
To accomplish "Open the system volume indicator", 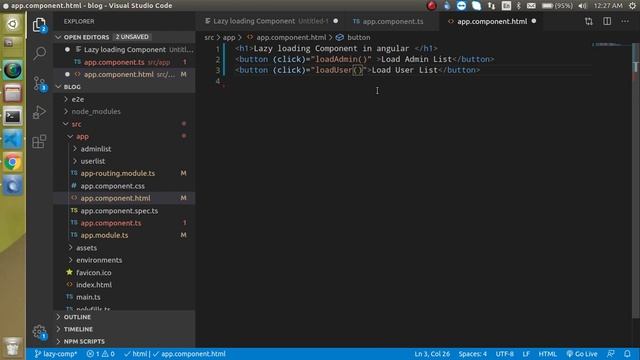I will [x=582, y=6].
